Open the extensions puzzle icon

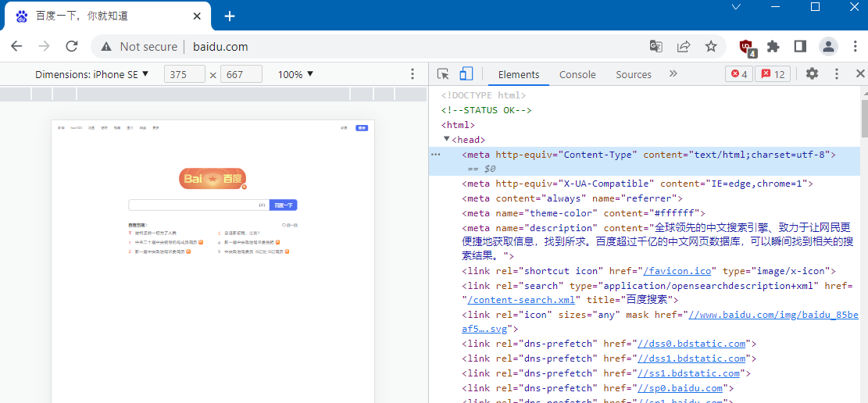click(x=773, y=47)
